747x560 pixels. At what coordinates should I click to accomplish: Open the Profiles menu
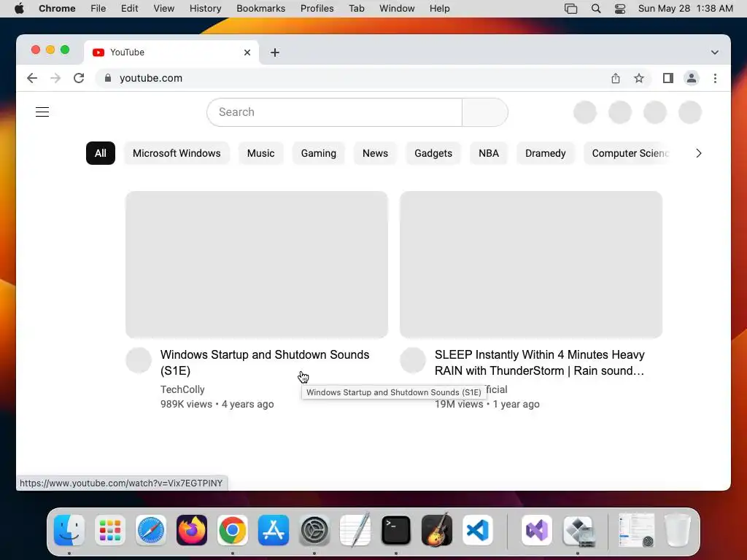pyautogui.click(x=317, y=9)
